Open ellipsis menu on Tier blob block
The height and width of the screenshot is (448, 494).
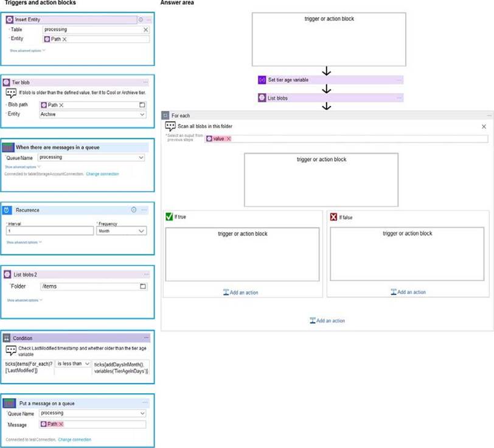pyautogui.click(x=145, y=82)
